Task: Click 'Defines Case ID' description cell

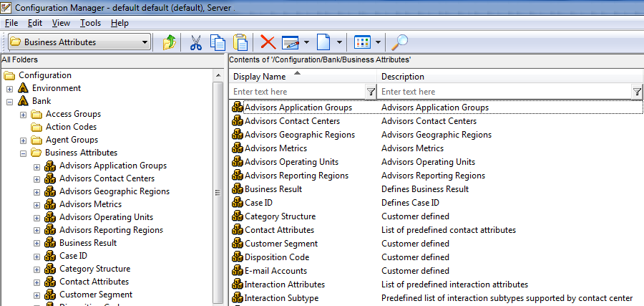Action: point(410,203)
